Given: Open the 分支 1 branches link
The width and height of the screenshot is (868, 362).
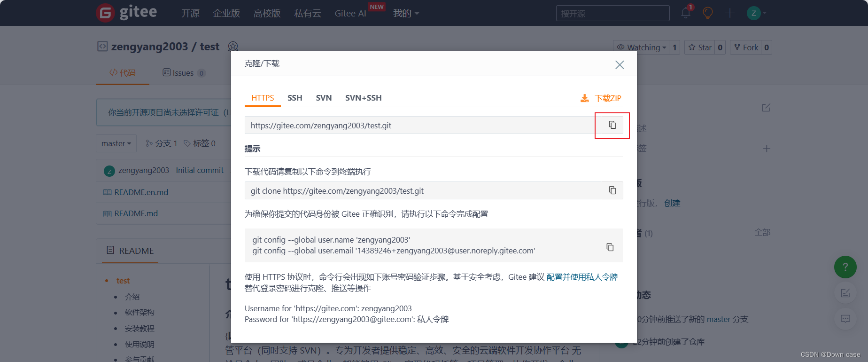Looking at the screenshot, I should coord(162,143).
